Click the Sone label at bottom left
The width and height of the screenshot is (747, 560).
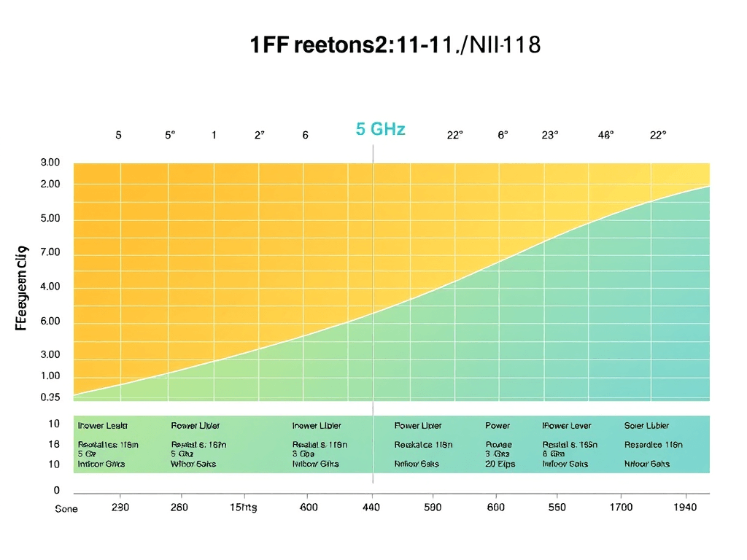click(66, 509)
